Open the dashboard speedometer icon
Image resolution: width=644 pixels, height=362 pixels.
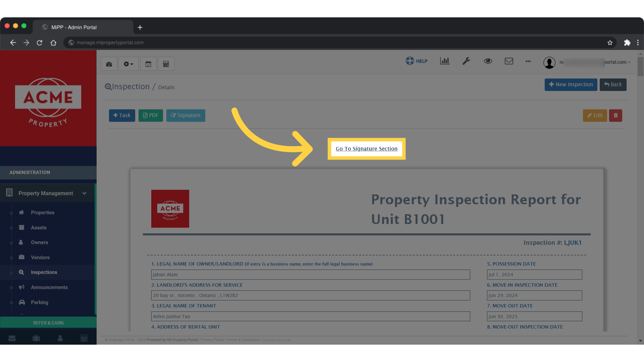click(109, 64)
